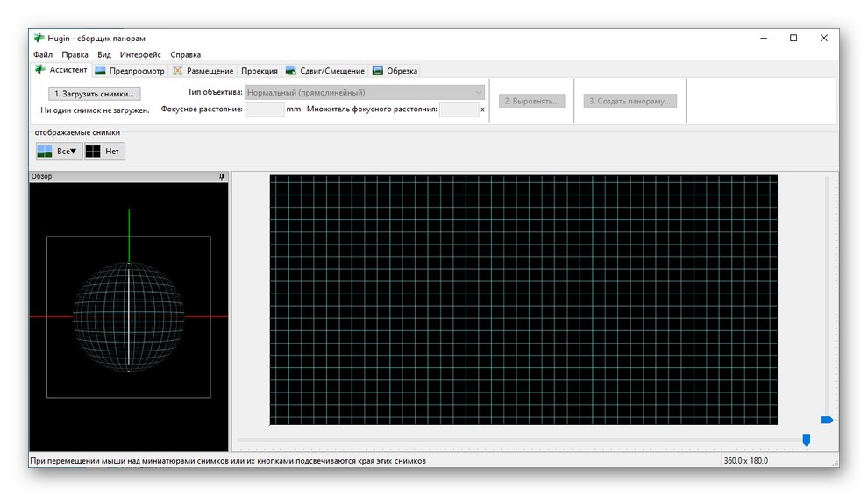
Task: Open the Справка menu
Action: click(185, 55)
